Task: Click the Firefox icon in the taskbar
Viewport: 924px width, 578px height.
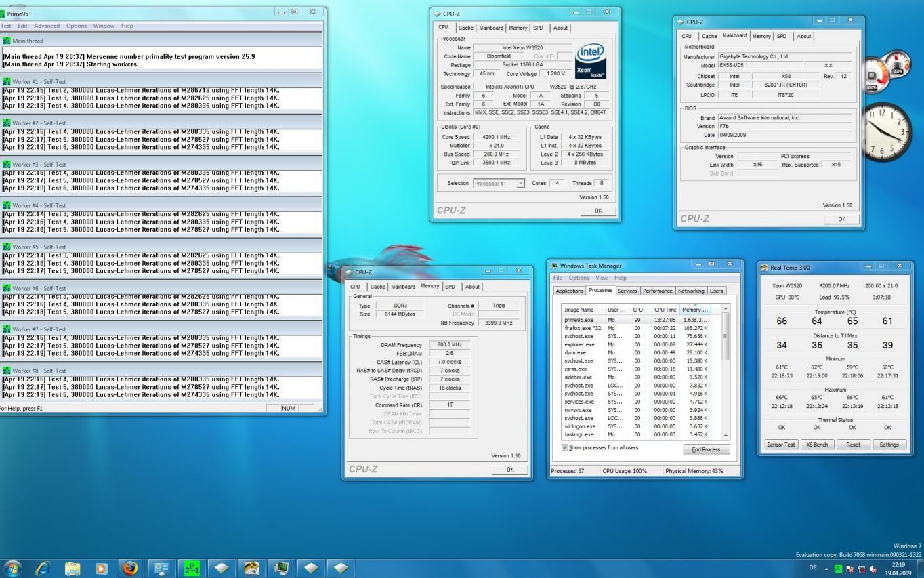Action: click(x=129, y=568)
